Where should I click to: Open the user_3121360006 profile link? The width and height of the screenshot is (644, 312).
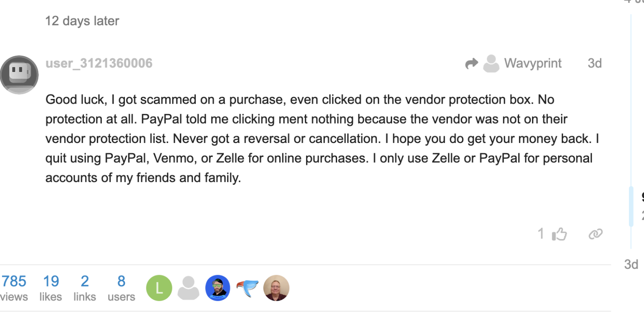point(99,63)
